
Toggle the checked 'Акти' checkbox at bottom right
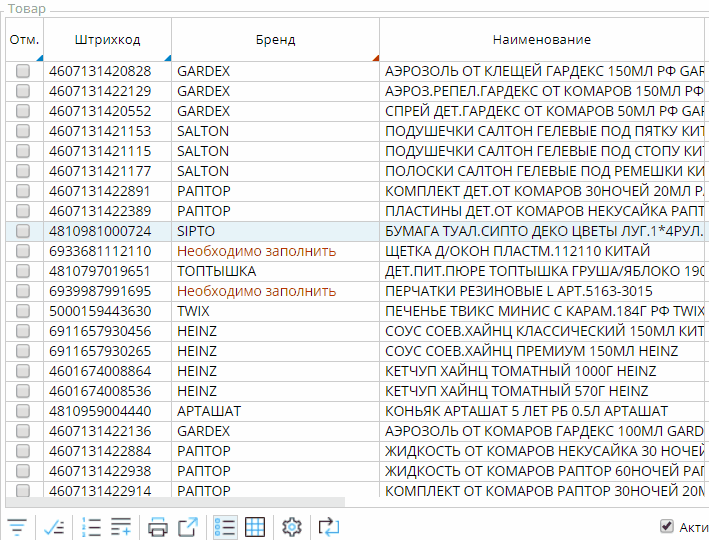(666, 526)
